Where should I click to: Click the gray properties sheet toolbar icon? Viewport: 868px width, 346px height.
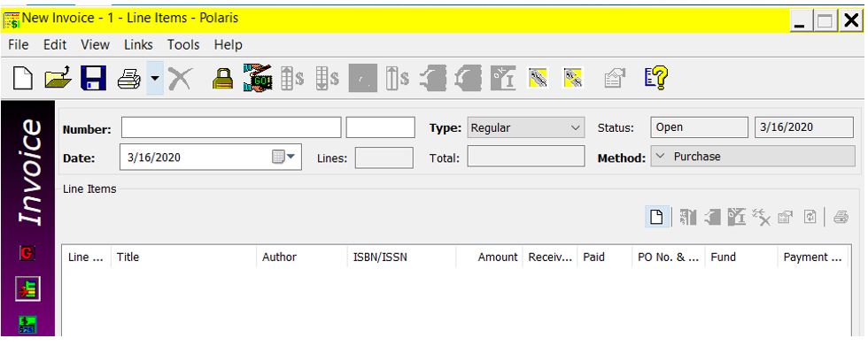615,79
